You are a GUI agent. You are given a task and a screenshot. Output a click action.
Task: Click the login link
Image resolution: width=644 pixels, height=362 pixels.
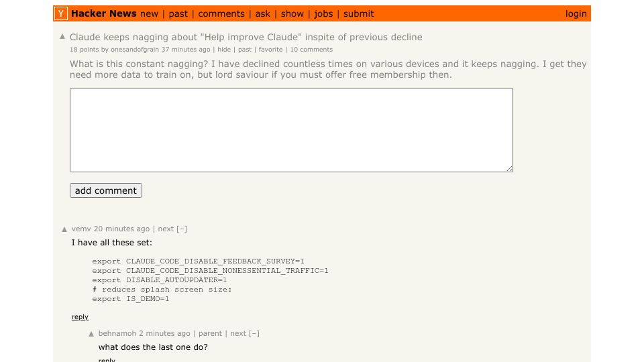(x=576, y=14)
